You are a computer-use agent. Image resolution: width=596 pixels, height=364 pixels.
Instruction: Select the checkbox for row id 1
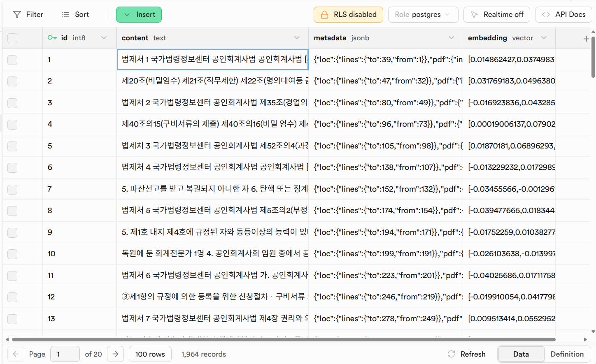(12, 60)
